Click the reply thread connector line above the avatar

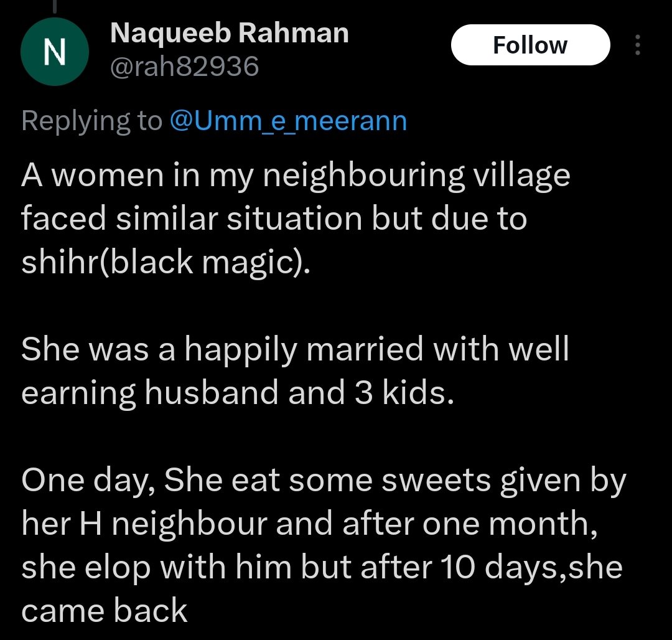pos(55,7)
